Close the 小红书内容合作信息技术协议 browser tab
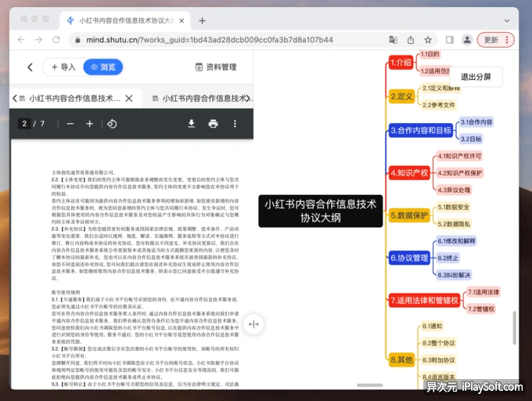Image resolution: width=532 pixels, height=401 pixels. point(182,20)
